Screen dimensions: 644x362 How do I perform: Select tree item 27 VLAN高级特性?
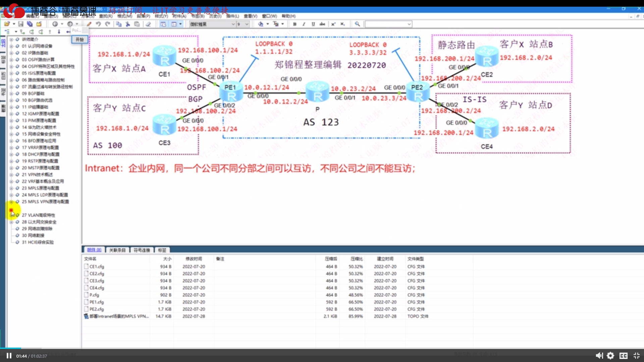pos(38,215)
